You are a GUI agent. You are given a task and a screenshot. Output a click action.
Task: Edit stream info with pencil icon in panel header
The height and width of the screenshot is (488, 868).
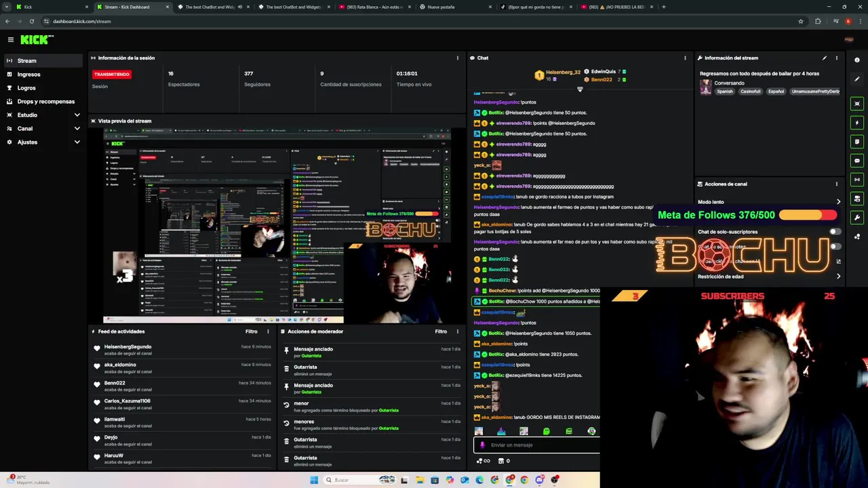pos(825,58)
